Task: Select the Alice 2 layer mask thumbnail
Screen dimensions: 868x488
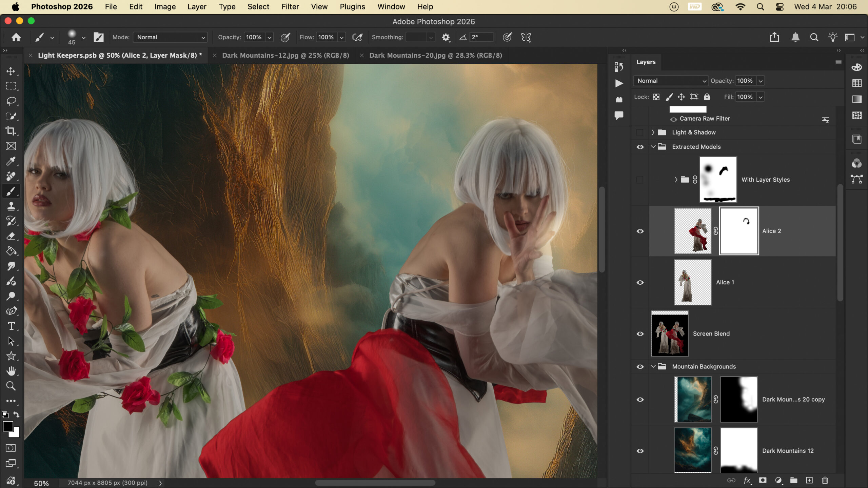Action: pyautogui.click(x=739, y=231)
